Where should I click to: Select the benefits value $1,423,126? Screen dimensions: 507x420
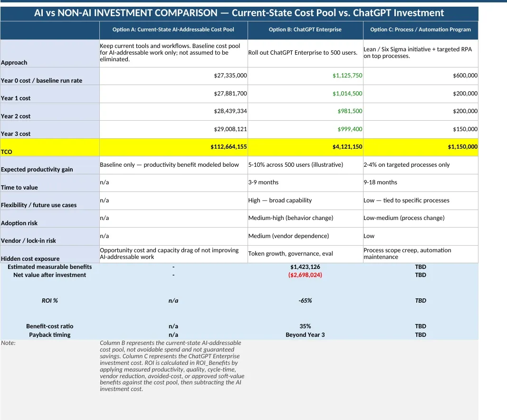tap(305, 267)
